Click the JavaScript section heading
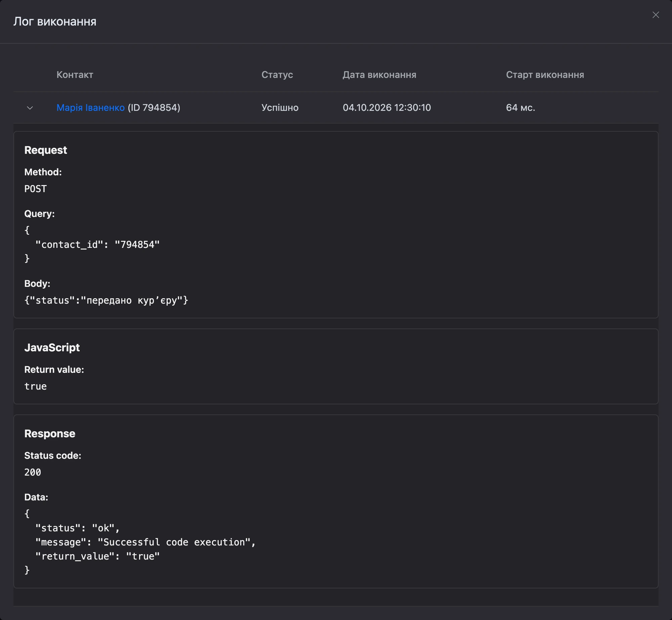 pyautogui.click(x=52, y=348)
